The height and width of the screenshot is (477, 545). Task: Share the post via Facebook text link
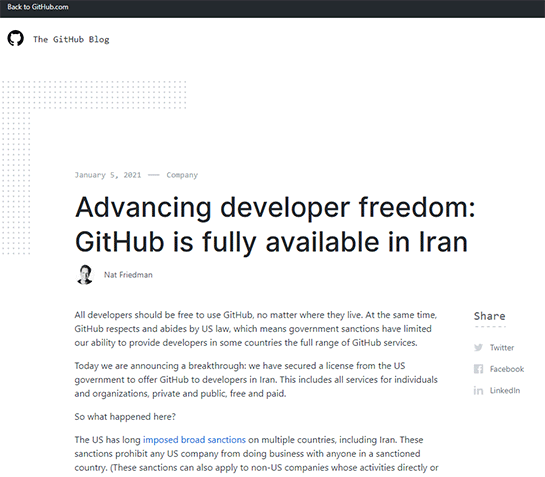pos(507,369)
